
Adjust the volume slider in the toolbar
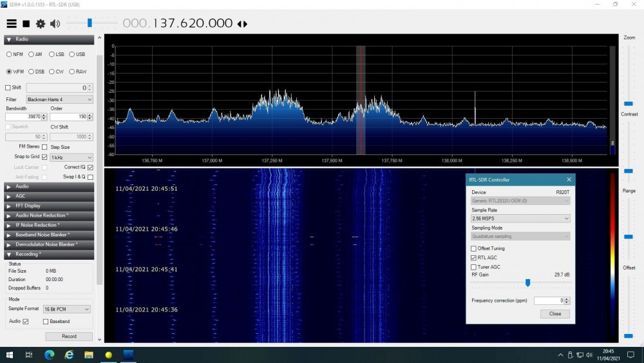tap(90, 23)
